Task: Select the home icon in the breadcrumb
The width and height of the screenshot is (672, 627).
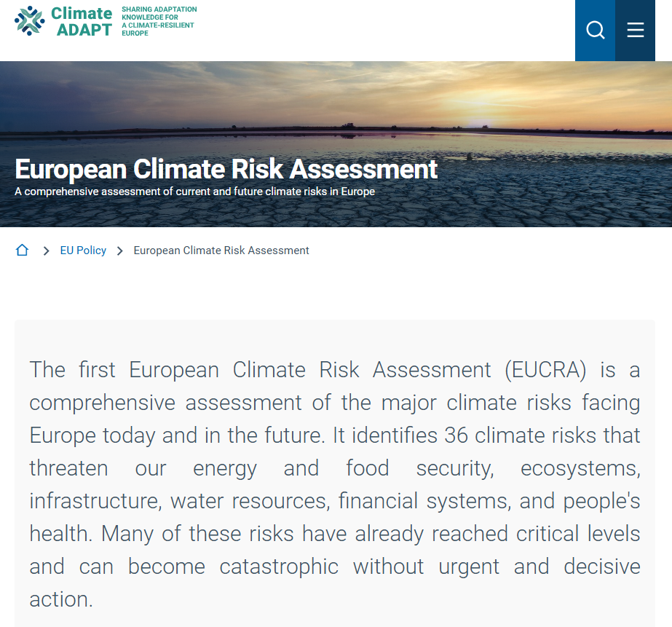Action: pyautogui.click(x=22, y=250)
